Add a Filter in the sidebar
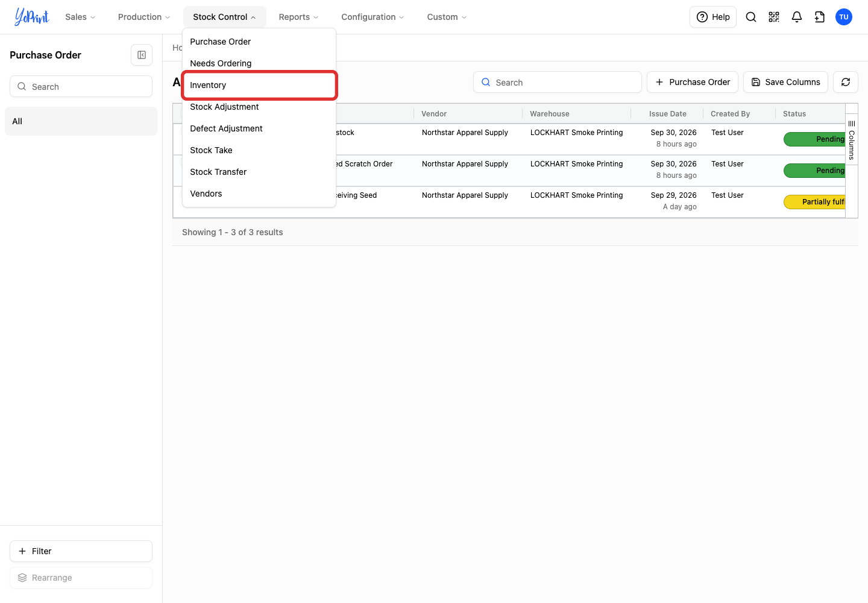This screenshot has height=603, width=868. point(81,551)
